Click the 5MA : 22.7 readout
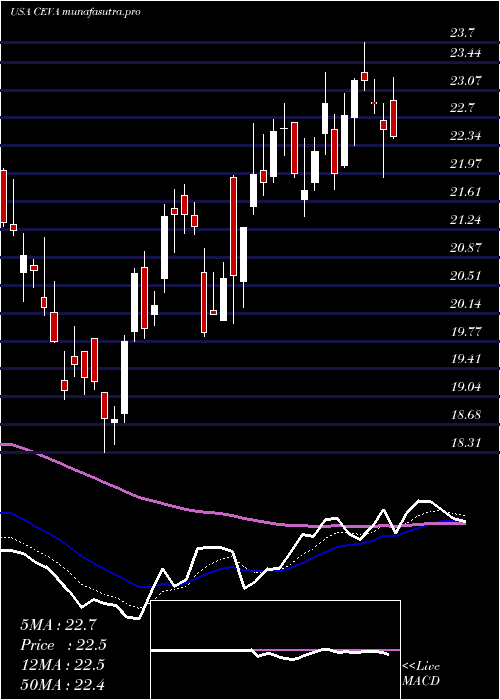 click(58, 625)
